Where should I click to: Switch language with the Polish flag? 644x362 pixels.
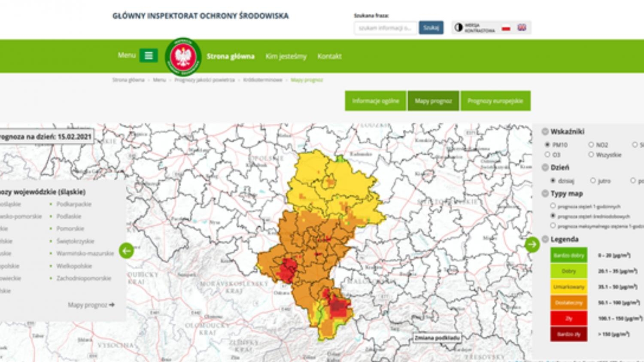506,28
